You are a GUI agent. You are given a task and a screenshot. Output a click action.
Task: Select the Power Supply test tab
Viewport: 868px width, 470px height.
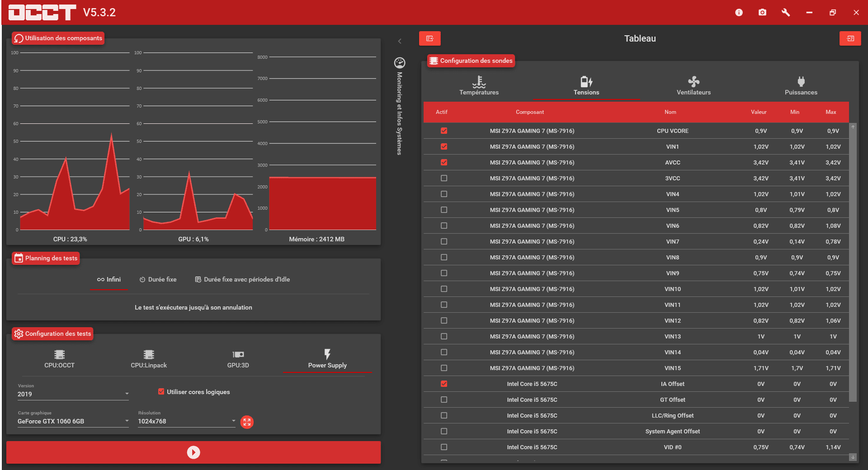tap(327, 359)
